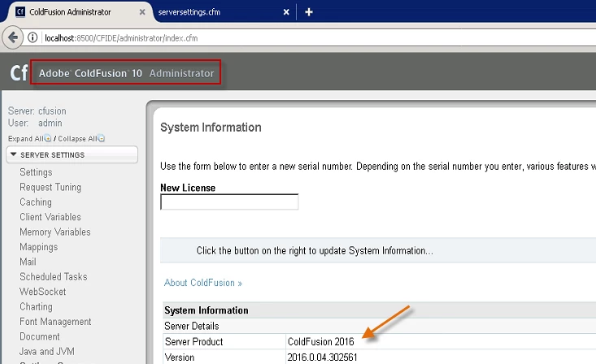
Task: Click the System Information page heading
Action: point(211,128)
